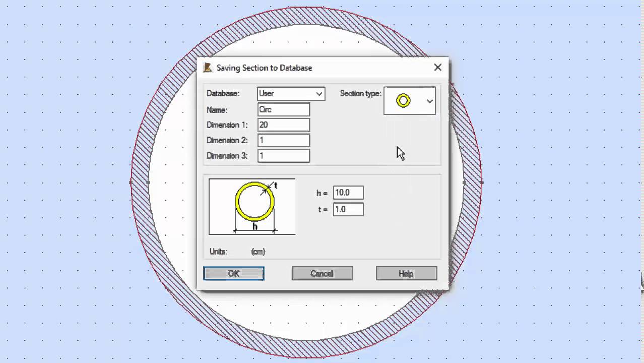The image size is (644, 363).
Task: Click the 'Name:' label
Action: pyautogui.click(x=217, y=110)
